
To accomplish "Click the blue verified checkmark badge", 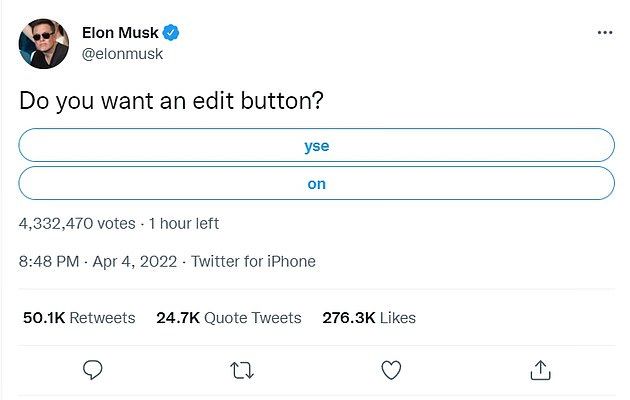I will coord(171,33).
